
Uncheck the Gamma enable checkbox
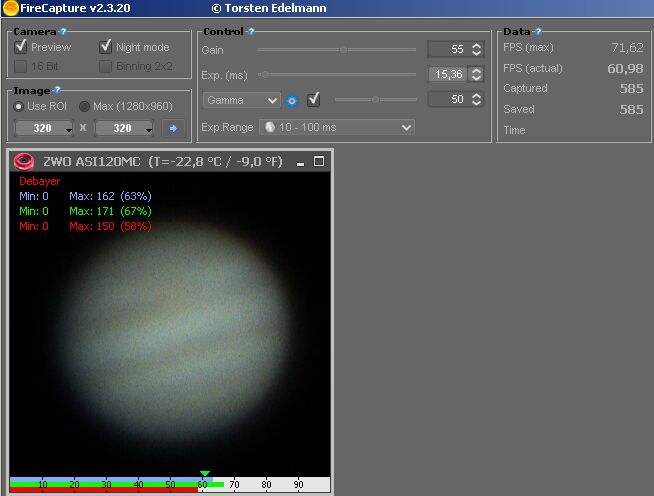click(x=314, y=99)
